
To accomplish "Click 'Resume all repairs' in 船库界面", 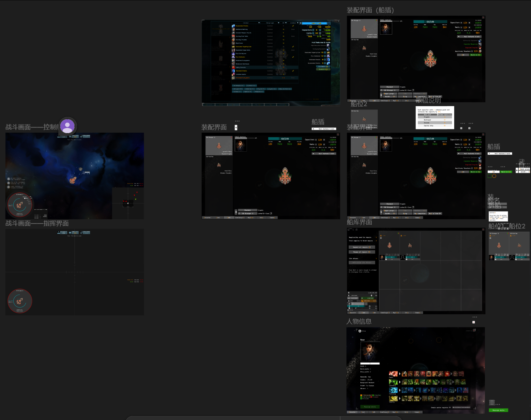I will [x=362, y=252].
